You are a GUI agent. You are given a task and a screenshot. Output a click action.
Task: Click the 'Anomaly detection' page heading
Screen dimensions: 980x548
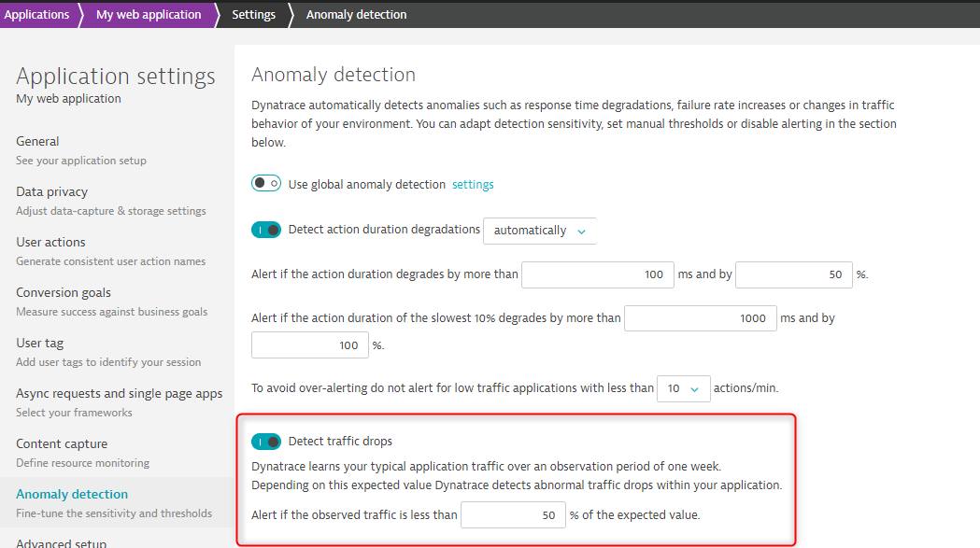(x=334, y=75)
